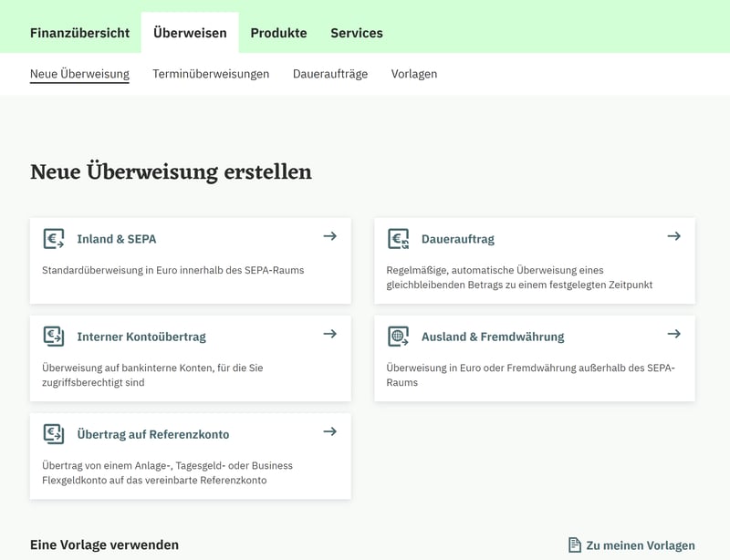This screenshot has width=730, height=560.
Task: Select the Überweisen main tab
Action: 190,33
